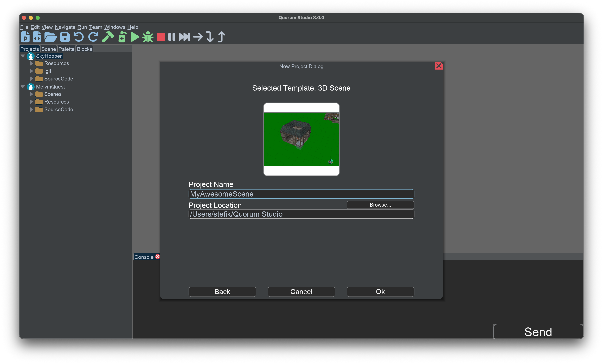Switch to the Palette tab
Image resolution: width=603 pixels, height=364 pixels.
click(x=66, y=49)
